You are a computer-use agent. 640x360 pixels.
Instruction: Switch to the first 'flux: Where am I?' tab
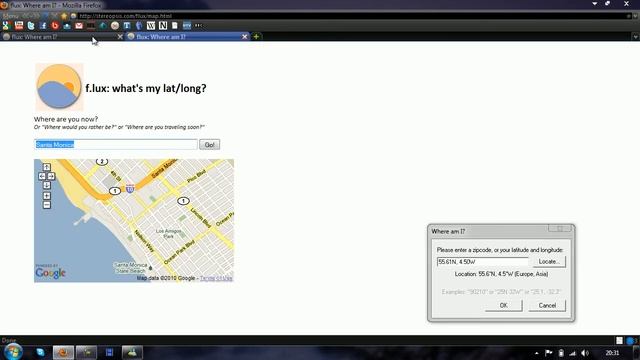pos(62,37)
